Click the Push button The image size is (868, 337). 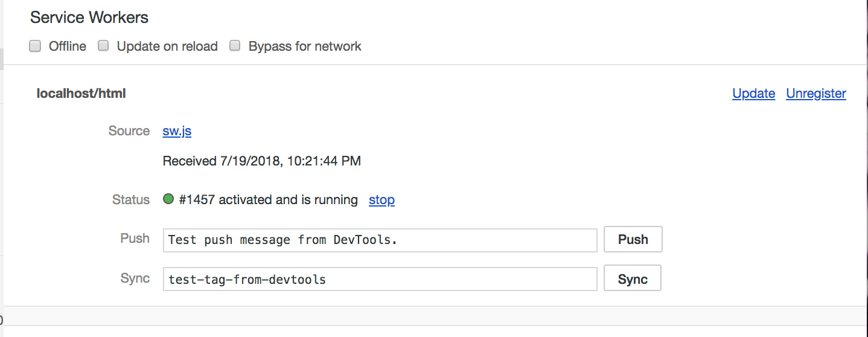(x=633, y=239)
